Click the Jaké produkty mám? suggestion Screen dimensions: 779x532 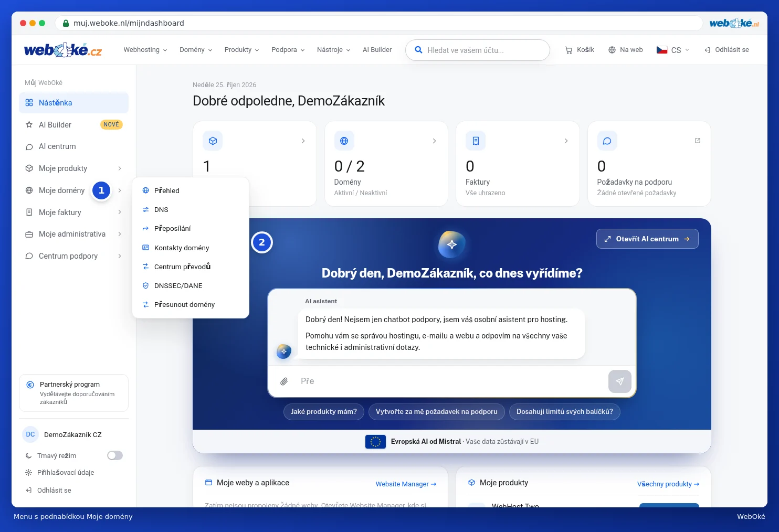pos(324,412)
